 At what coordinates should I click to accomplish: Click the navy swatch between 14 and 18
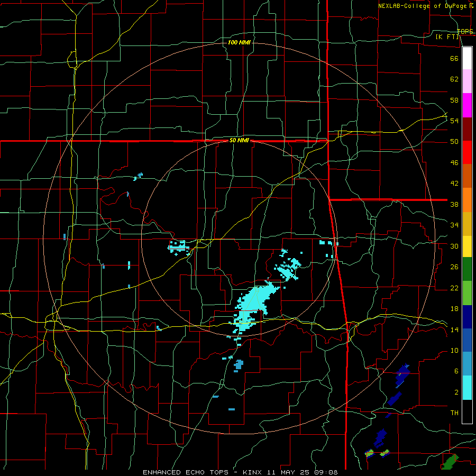(467, 317)
